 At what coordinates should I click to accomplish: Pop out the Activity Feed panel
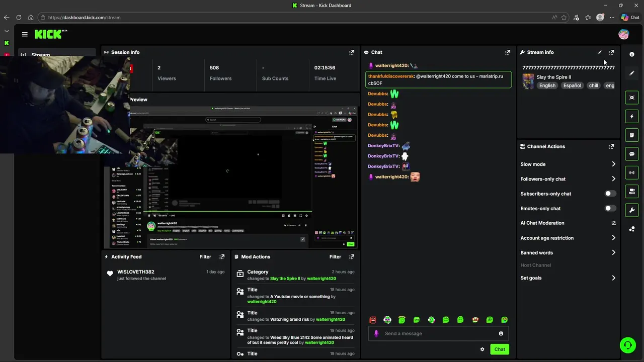(x=222, y=257)
